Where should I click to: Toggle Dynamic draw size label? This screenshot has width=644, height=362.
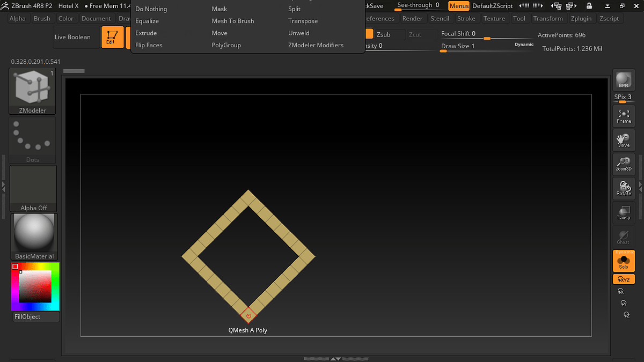tap(524, 45)
